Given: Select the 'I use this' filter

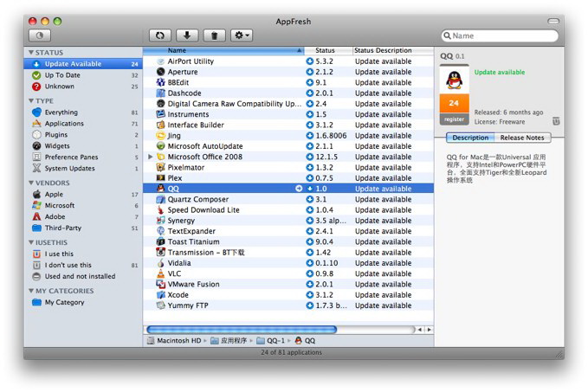Looking at the screenshot, I should [x=83, y=254].
